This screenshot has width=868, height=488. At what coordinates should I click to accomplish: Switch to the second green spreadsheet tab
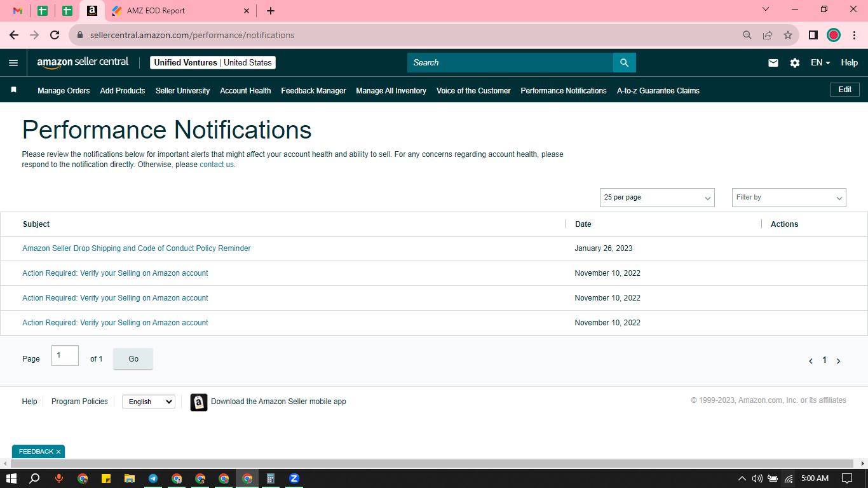coord(67,11)
